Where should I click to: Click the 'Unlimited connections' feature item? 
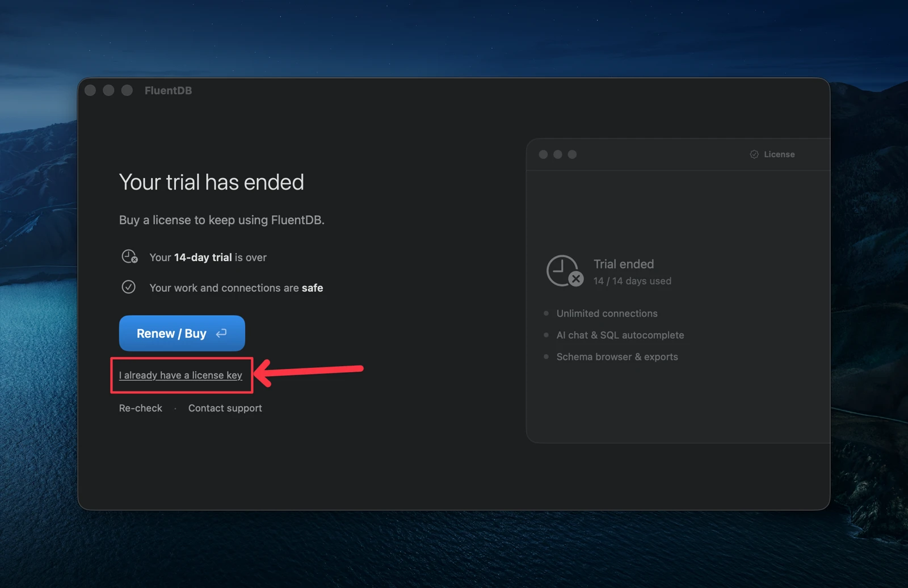[x=607, y=313]
